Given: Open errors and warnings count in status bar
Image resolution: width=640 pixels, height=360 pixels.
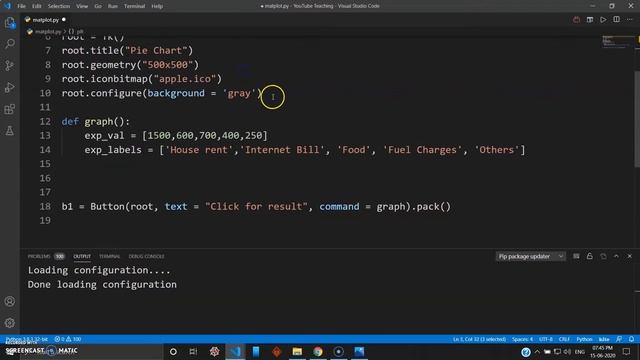Looking at the screenshot, I should (68, 339).
